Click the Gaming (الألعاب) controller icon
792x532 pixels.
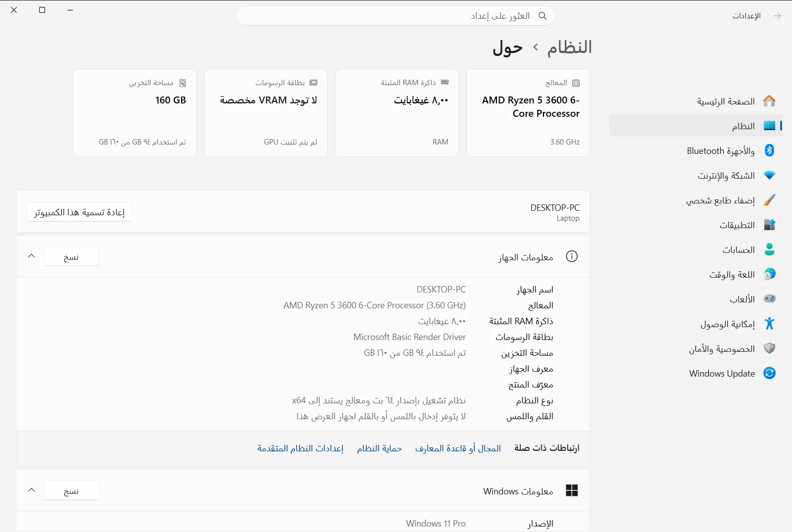tap(769, 299)
